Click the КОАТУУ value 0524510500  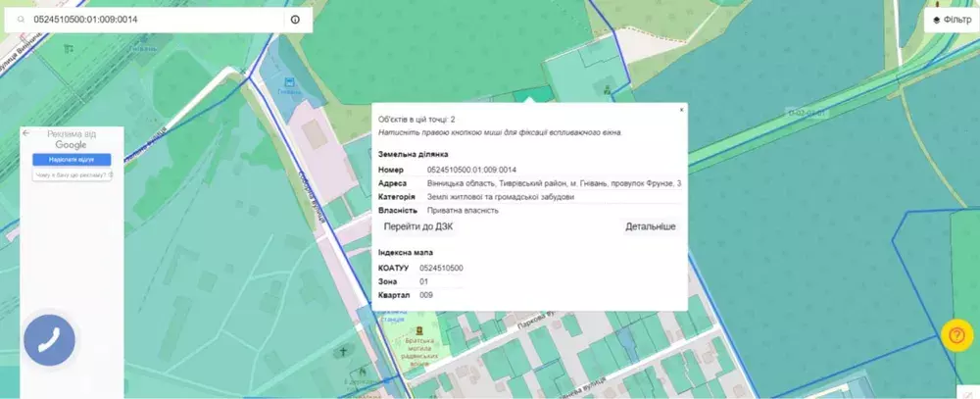point(441,268)
